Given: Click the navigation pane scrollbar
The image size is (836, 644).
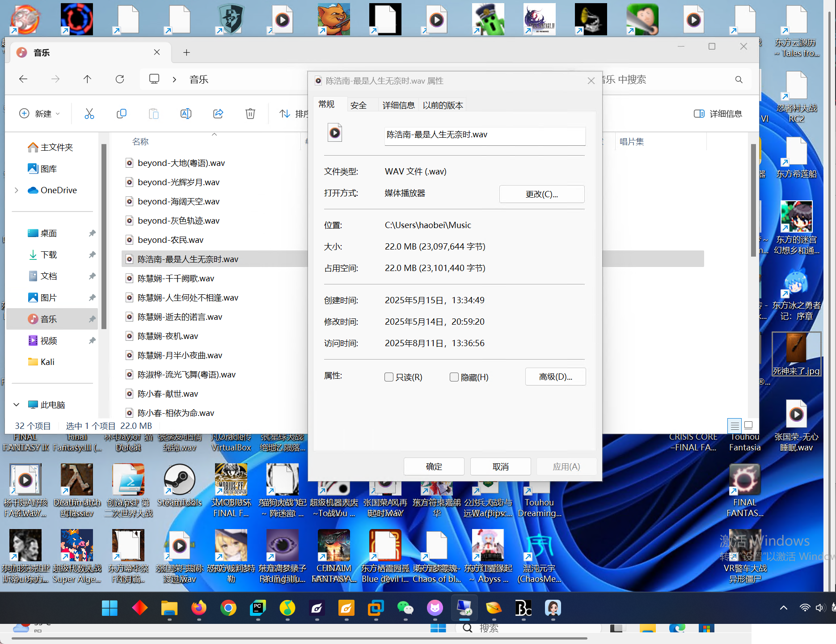Looking at the screenshot, I should [x=104, y=236].
